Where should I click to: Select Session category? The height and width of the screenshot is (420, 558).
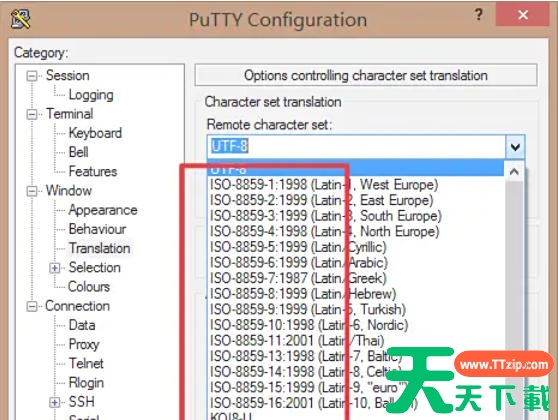pos(68,75)
